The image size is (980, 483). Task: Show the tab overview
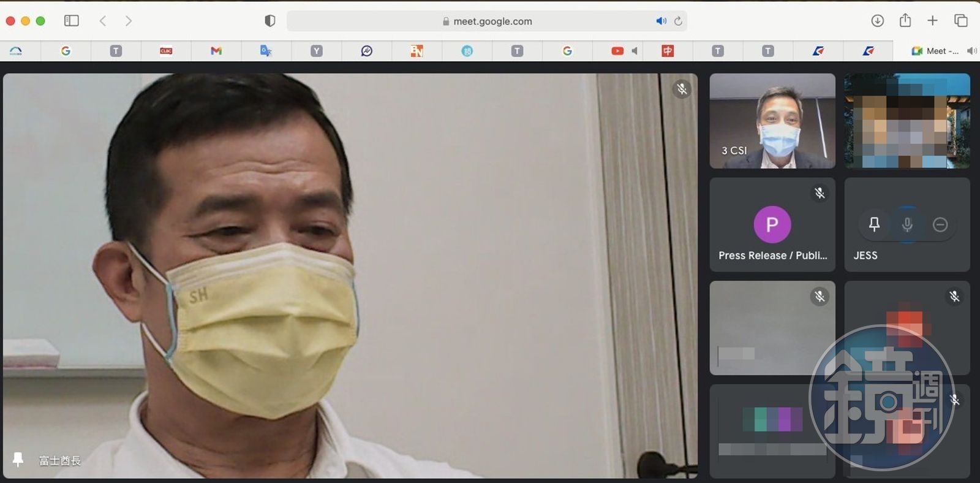[x=960, y=21]
